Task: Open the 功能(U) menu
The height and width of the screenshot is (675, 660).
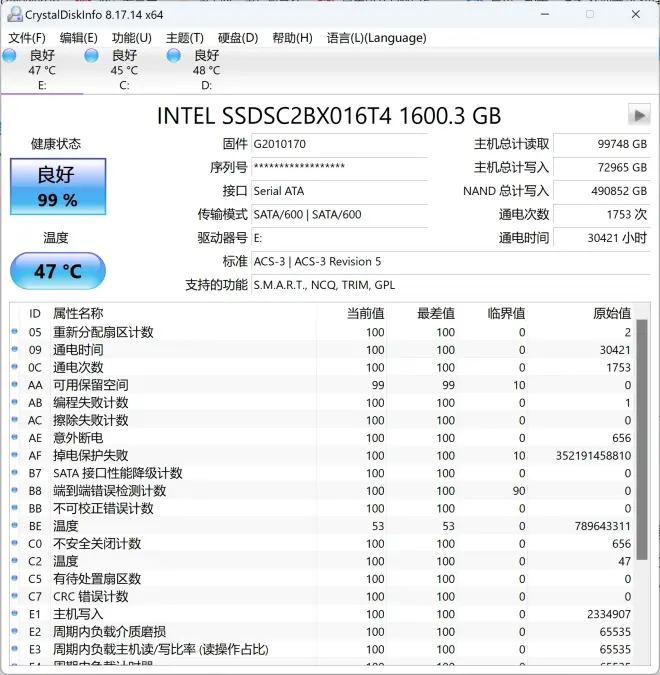Action: 131,38
